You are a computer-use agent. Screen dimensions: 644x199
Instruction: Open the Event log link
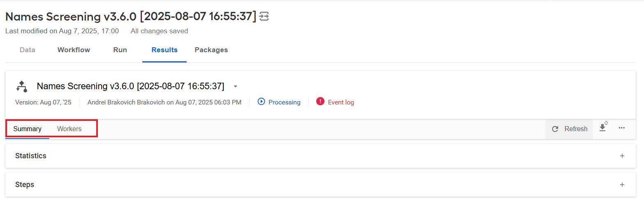[x=341, y=102]
